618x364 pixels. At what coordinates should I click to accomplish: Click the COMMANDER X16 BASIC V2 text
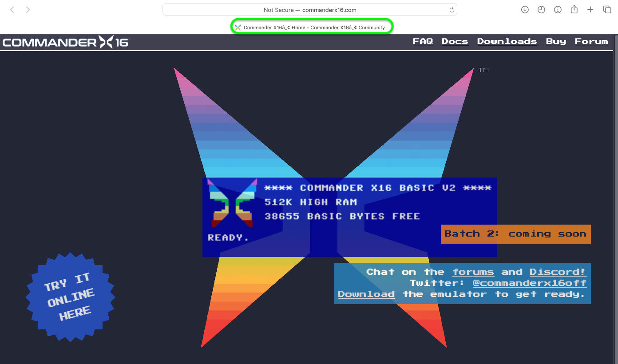[x=378, y=188]
